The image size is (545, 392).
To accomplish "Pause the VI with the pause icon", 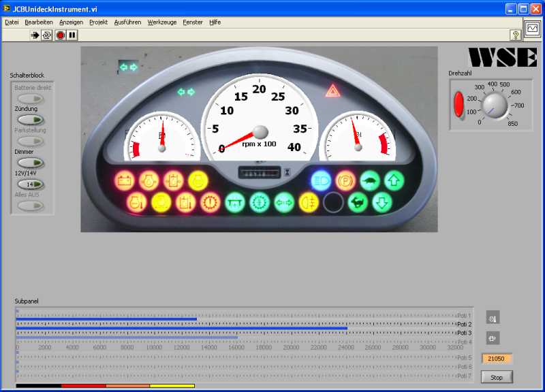I will point(72,35).
